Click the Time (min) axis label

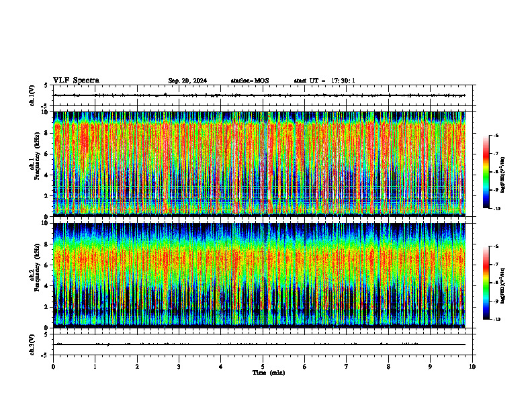[x=269, y=373]
